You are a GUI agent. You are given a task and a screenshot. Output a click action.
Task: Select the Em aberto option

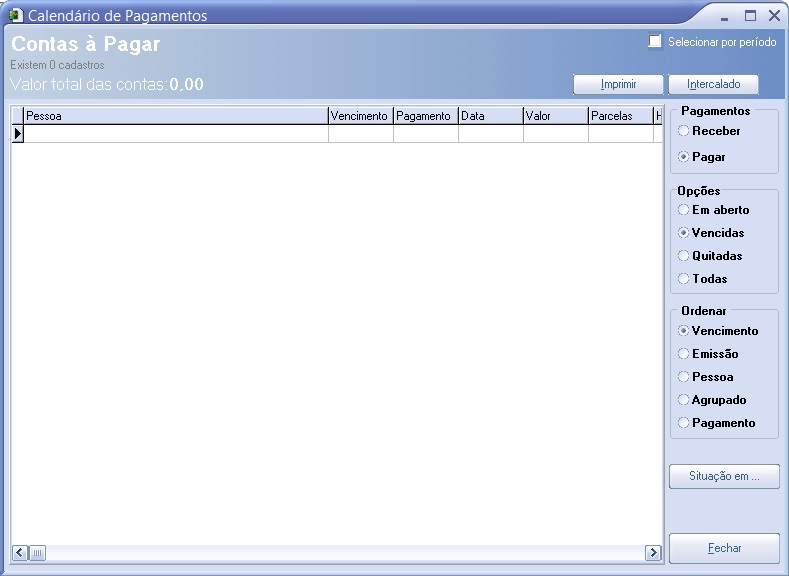(x=684, y=210)
